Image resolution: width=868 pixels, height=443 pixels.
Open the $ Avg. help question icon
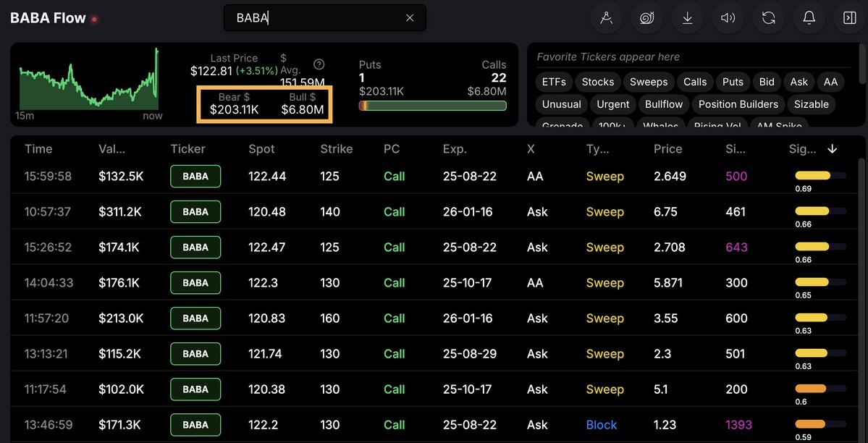(319, 64)
